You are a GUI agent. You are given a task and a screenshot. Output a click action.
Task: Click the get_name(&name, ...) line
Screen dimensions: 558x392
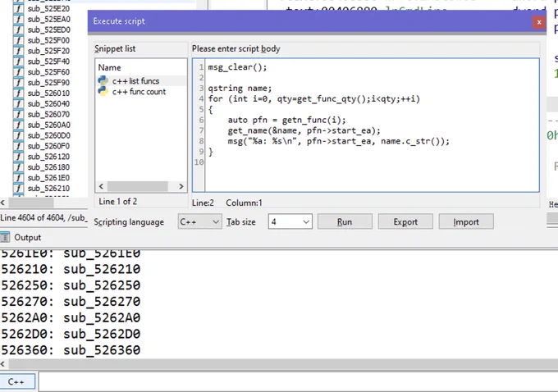(x=304, y=130)
